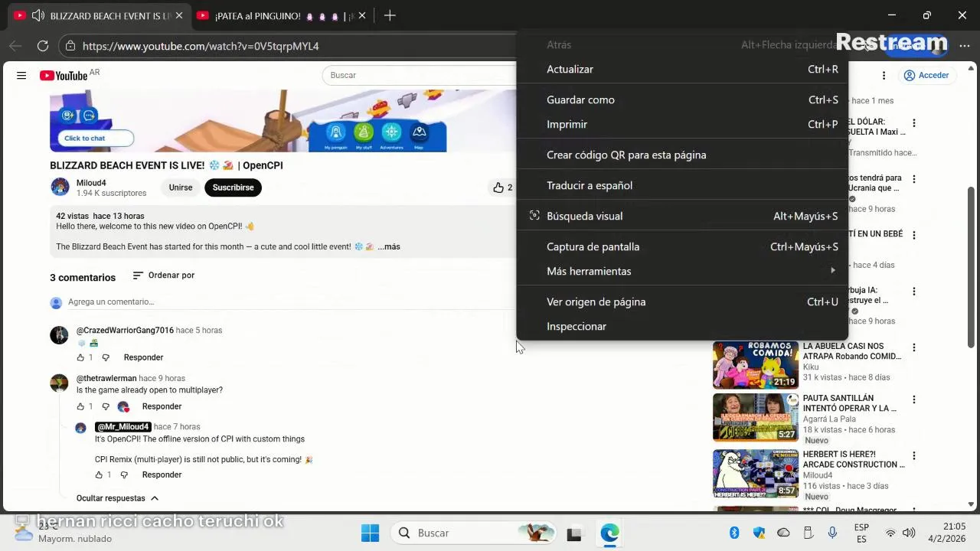Click YouTube search box
This screenshot has width=980, height=551.
[x=420, y=75]
